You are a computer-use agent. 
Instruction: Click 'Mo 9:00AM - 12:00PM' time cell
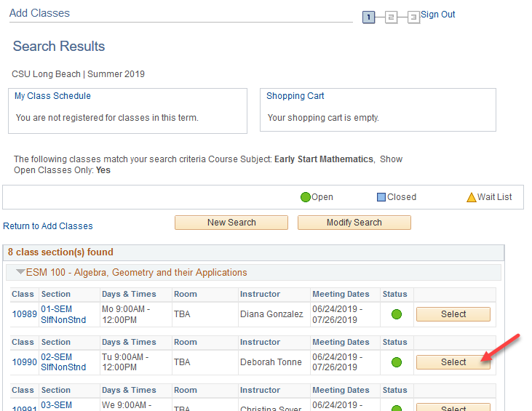coord(126,314)
